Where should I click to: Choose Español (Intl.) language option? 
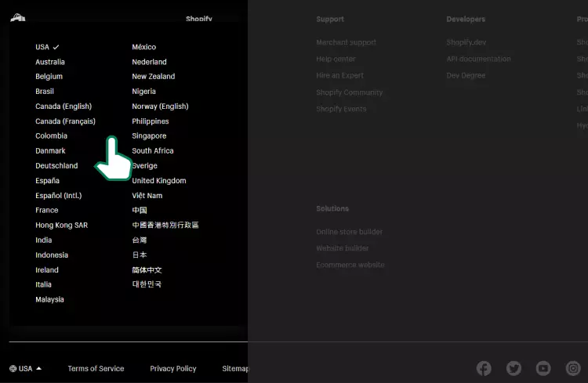(x=58, y=196)
